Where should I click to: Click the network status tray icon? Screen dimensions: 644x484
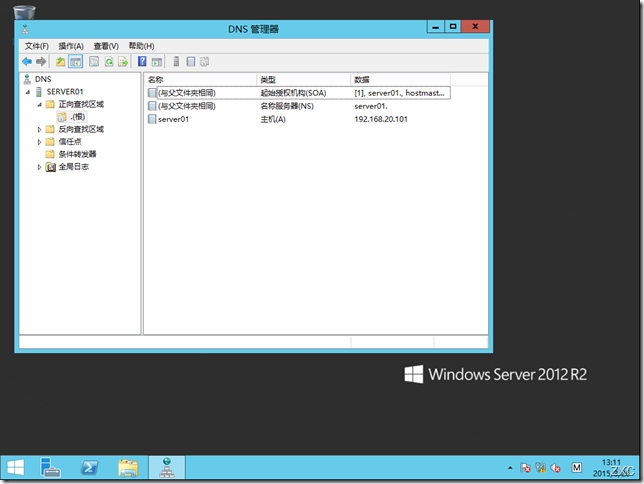540,468
